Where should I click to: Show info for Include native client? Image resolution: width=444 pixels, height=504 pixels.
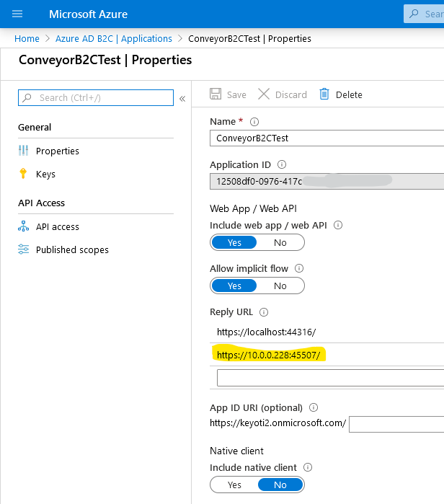(x=308, y=467)
